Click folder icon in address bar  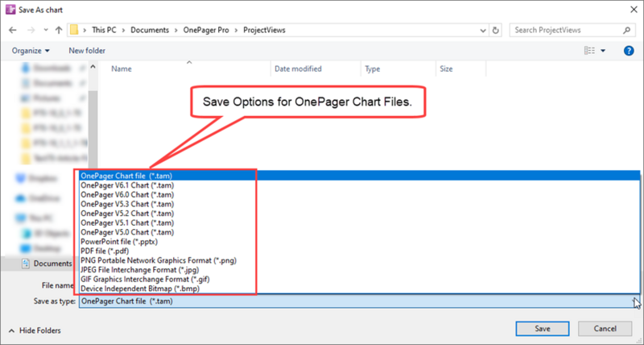(x=74, y=30)
